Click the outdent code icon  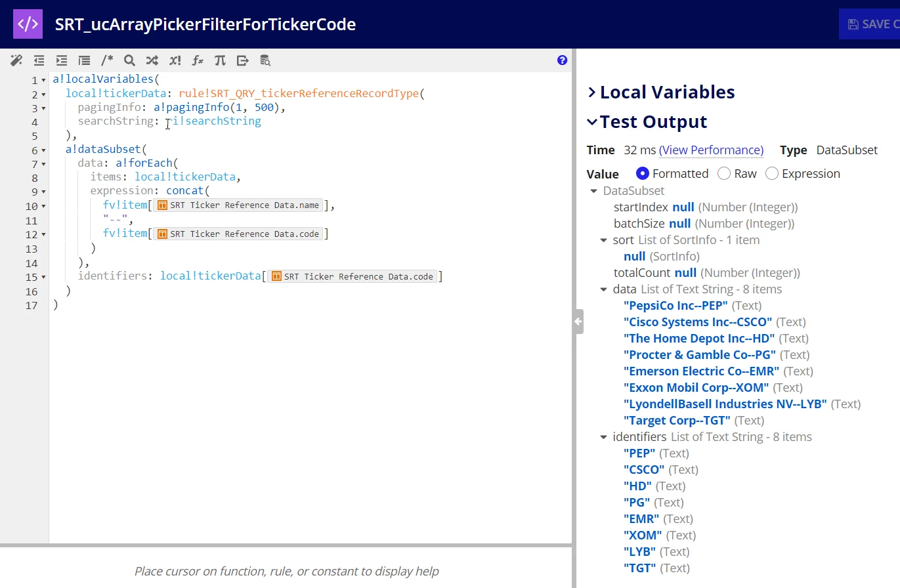(39, 60)
